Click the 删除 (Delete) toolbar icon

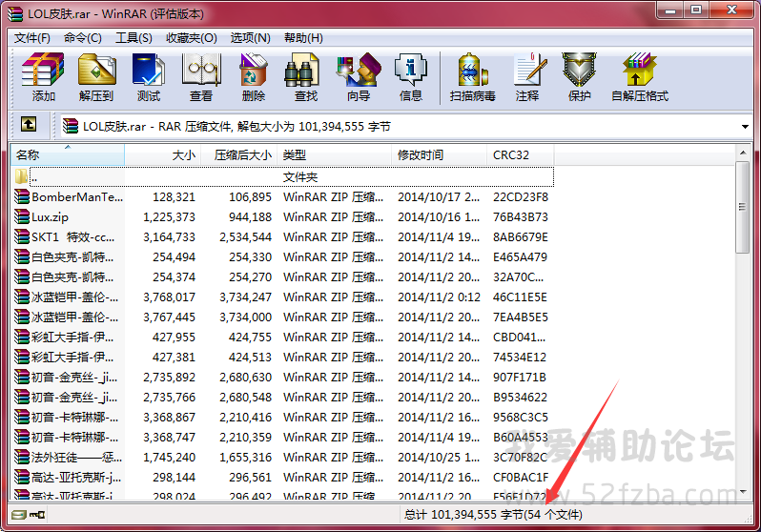(254, 77)
